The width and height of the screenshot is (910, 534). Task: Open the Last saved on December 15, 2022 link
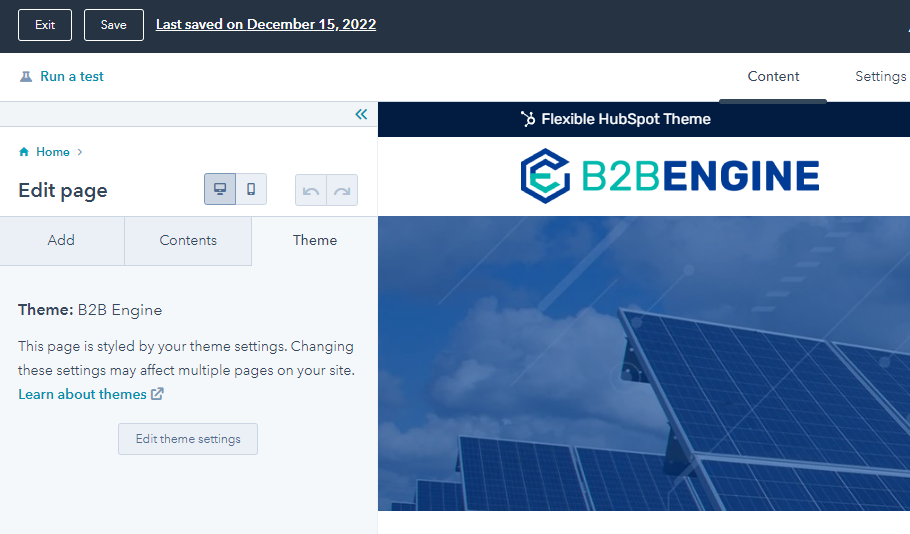click(x=266, y=24)
